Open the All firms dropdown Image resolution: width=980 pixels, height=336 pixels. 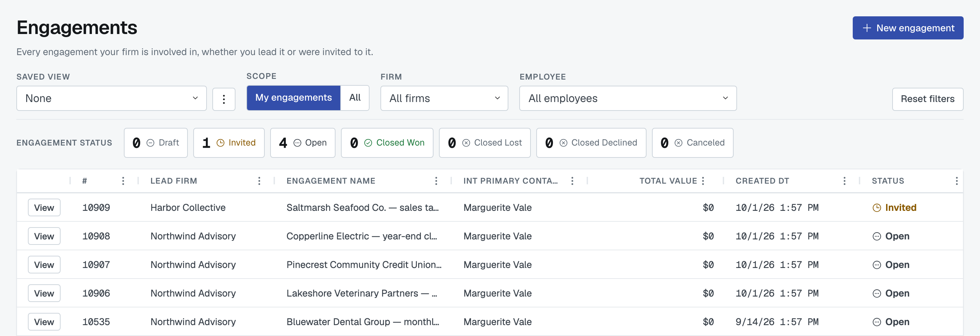tap(444, 98)
